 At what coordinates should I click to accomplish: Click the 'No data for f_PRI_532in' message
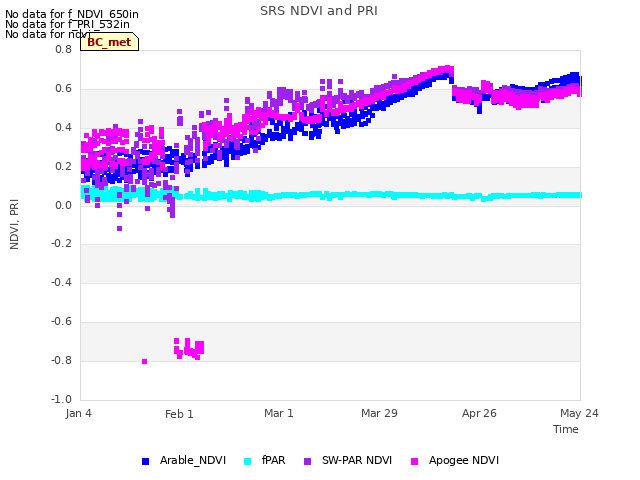[x=67, y=24]
